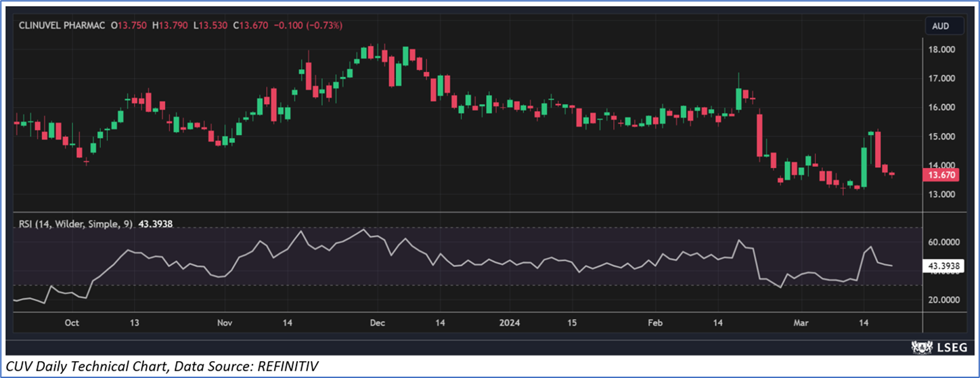Click the 43.3938 value in RSI legend

click(x=156, y=223)
